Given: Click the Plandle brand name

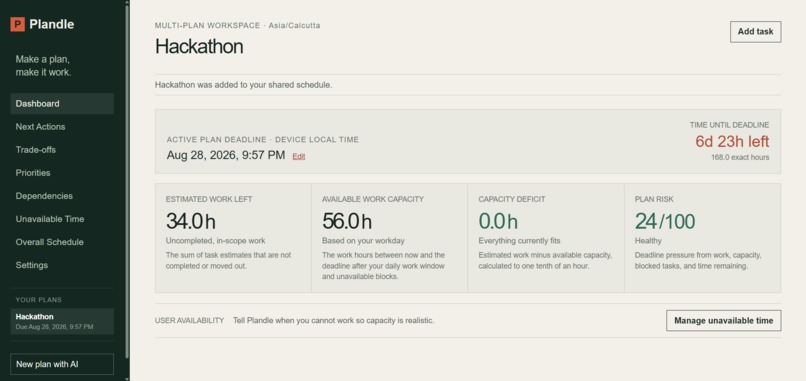Looking at the screenshot, I should (x=51, y=24).
